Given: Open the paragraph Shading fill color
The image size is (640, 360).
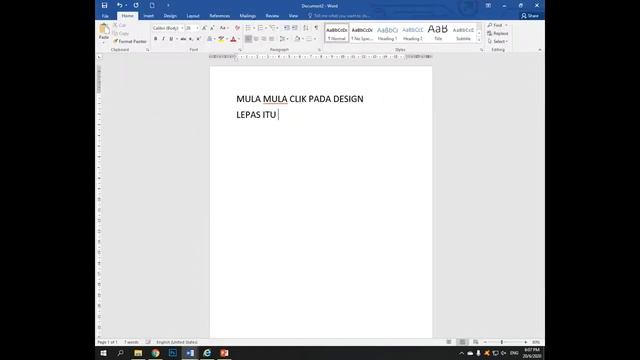Looking at the screenshot, I should point(297,39).
